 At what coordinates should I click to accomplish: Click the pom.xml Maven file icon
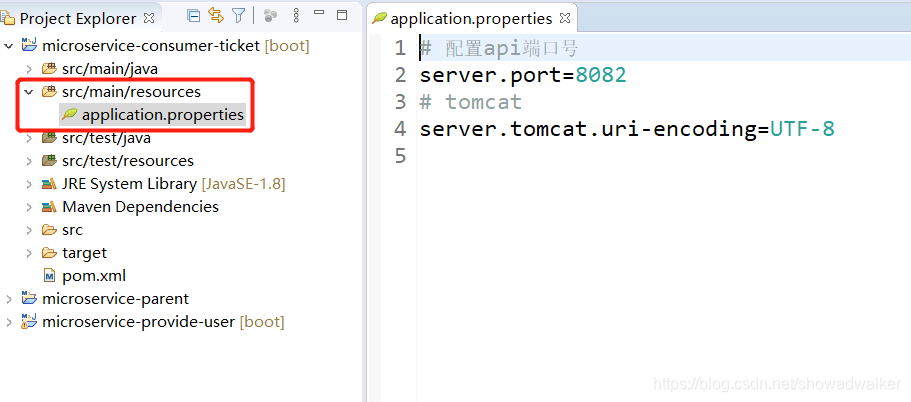click(50, 276)
